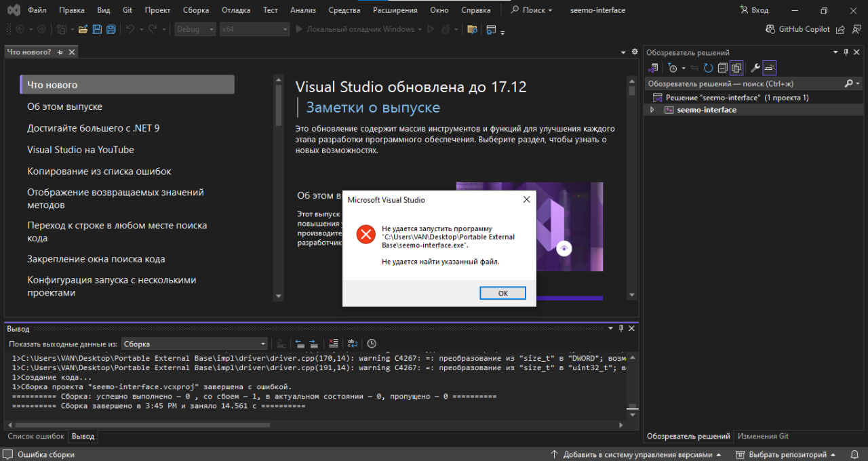The image size is (868, 461).
Task: Click Switch Views icon in Solution Explorer
Action: coord(654,68)
